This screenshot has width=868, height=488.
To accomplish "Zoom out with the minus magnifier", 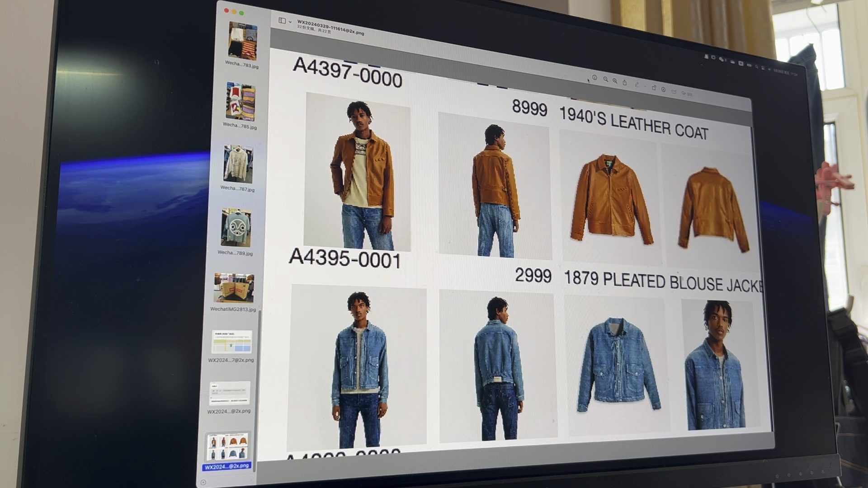I will pyautogui.click(x=605, y=79).
